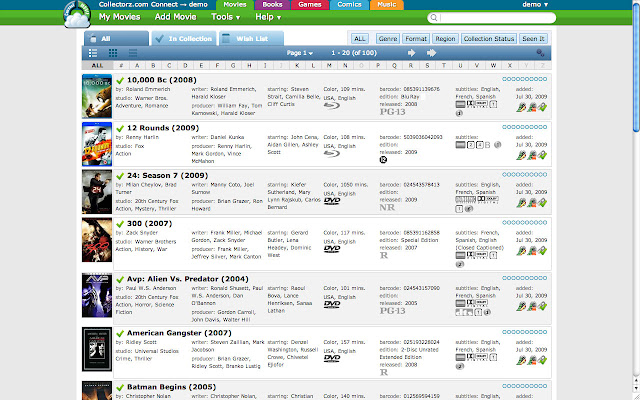Toggle green checkmark beside 24: Season 7
The width and height of the screenshot is (640, 400).
coord(120,176)
